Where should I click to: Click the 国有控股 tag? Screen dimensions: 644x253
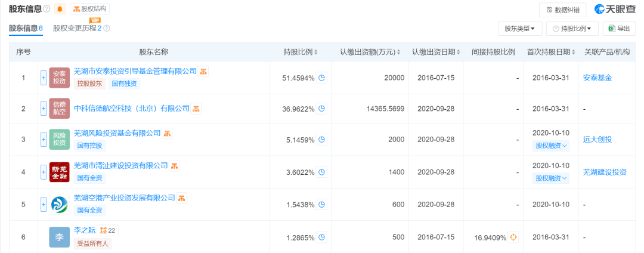89,146
